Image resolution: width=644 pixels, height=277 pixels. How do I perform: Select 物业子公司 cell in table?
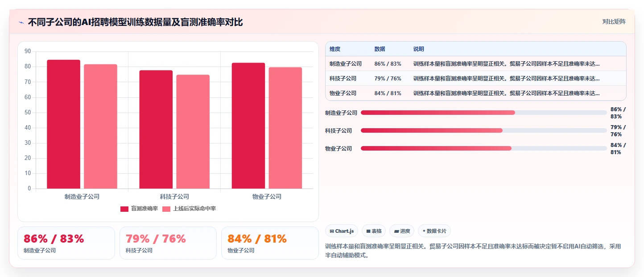tap(343, 93)
